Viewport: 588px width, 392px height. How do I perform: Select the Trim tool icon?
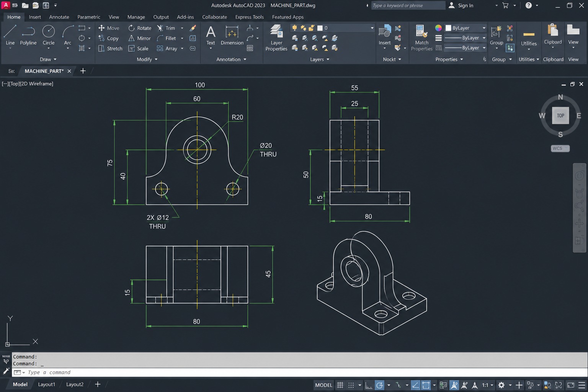pos(160,28)
